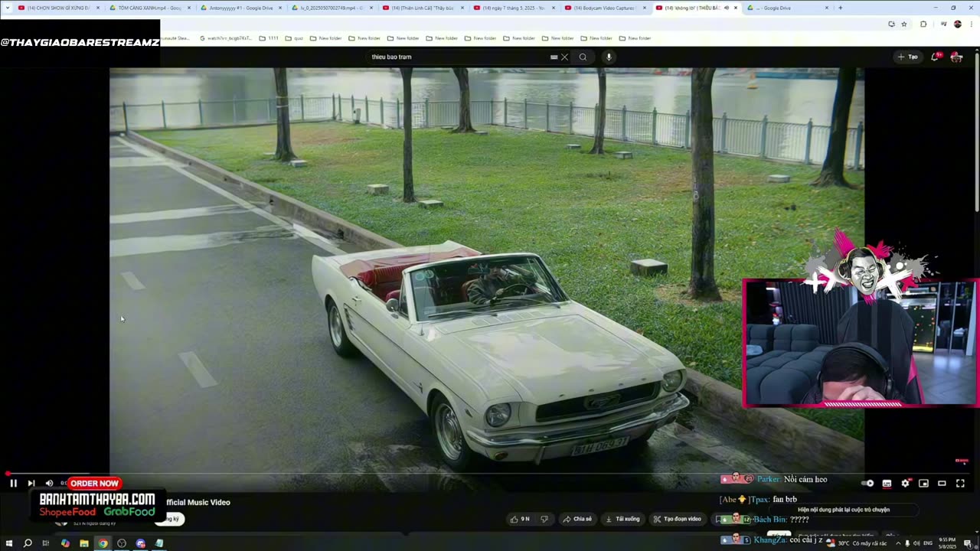Open the quiz bookmark folder
980x551 pixels.
[x=294, y=38]
